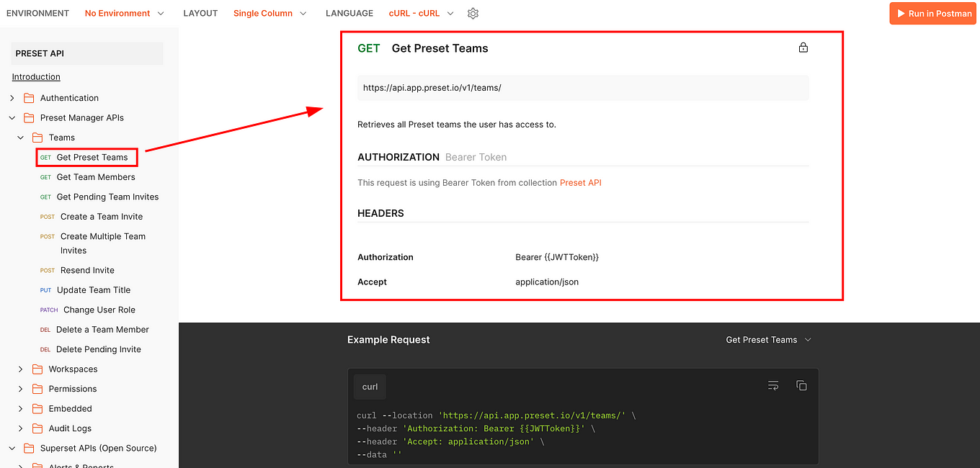The height and width of the screenshot is (468, 980).
Task: Collapse the Preset Manager APIs folder
Action: [12, 118]
